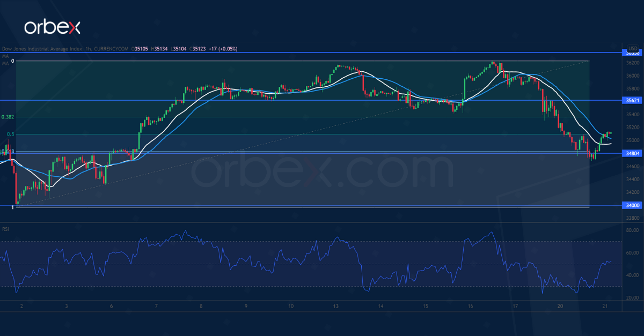Click date 3 on the time axis

pos(66,306)
